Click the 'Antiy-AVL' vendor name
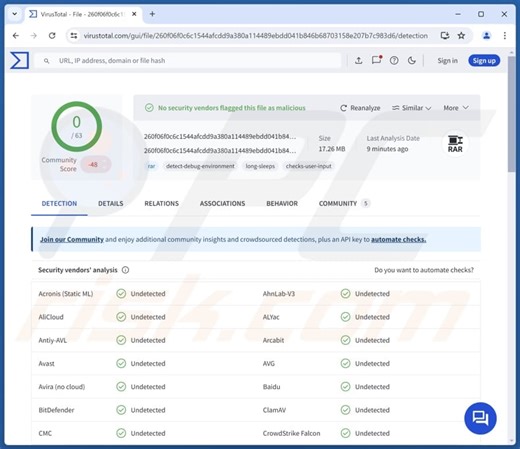 point(53,340)
